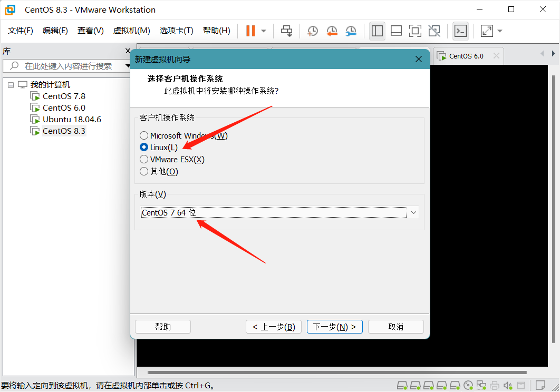560x392 pixels.
Task: Collapse the 我的计算机 tree node
Action: (11, 85)
